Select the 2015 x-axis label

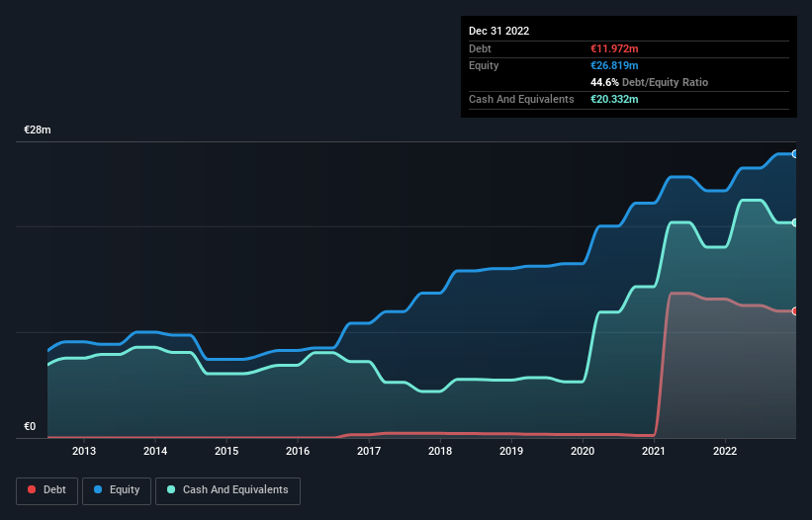click(x=226, y=451)
